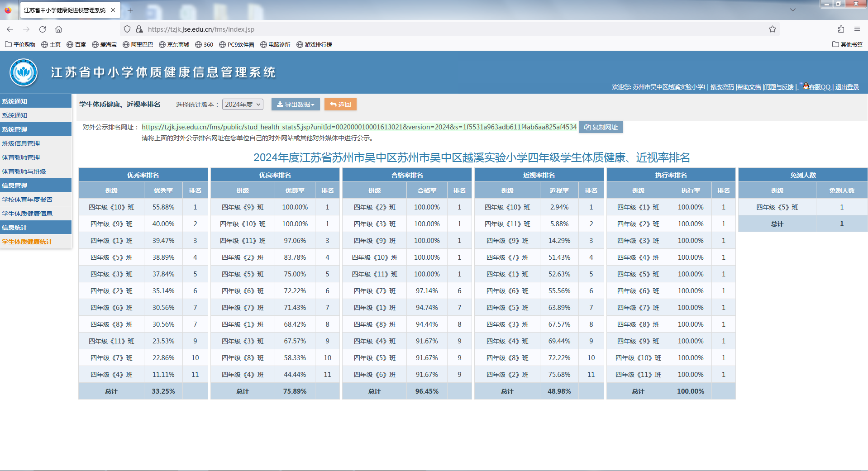
Task: Open the extensions puzzle icon
Action: pyautogui.click(x=841, y=29)
